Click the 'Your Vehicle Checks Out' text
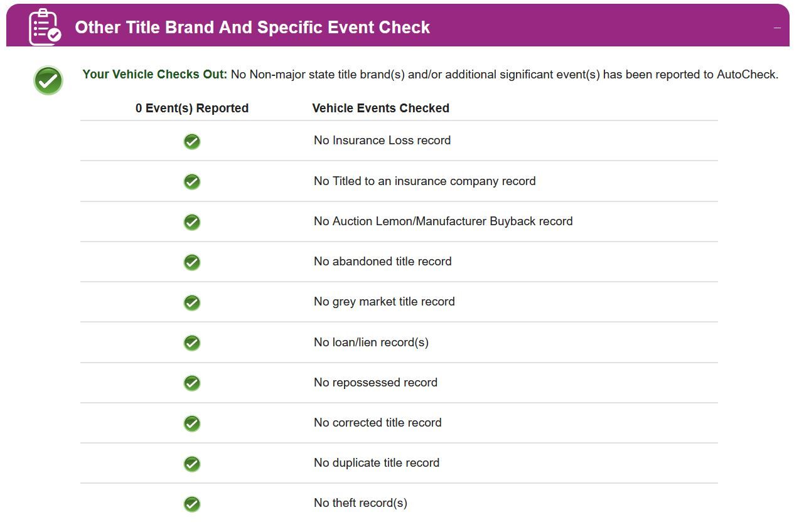This screenshot has width=799, height=532. (154, 74)
